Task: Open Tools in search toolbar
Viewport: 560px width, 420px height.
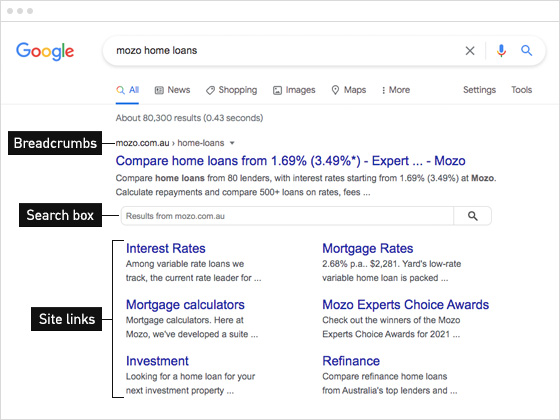Action: [x=521, y=90]
